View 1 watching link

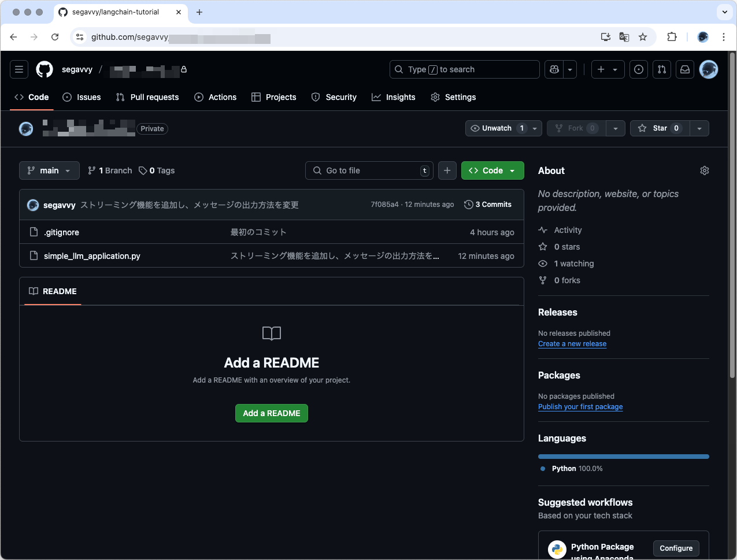(x=573, y=264)
